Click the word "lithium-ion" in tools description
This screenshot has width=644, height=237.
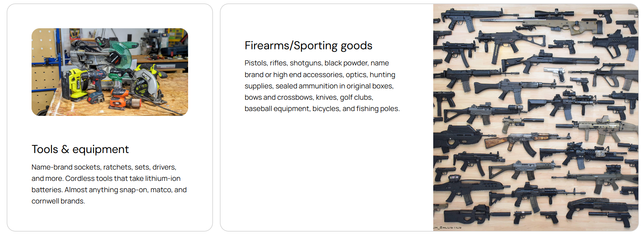pos(163,178)
